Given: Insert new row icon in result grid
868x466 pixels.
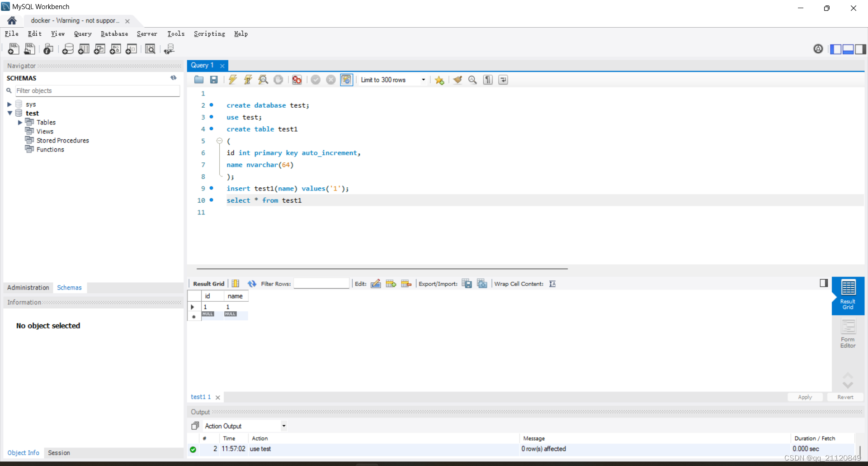Looking at the screenshot, I should point(391,284).
